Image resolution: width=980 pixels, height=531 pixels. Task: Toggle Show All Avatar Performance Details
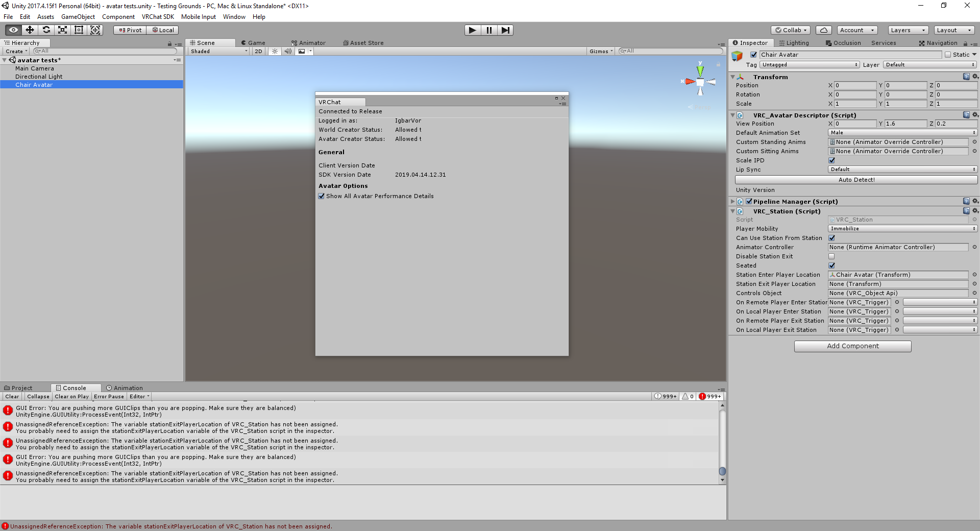(x=322, y=196)
